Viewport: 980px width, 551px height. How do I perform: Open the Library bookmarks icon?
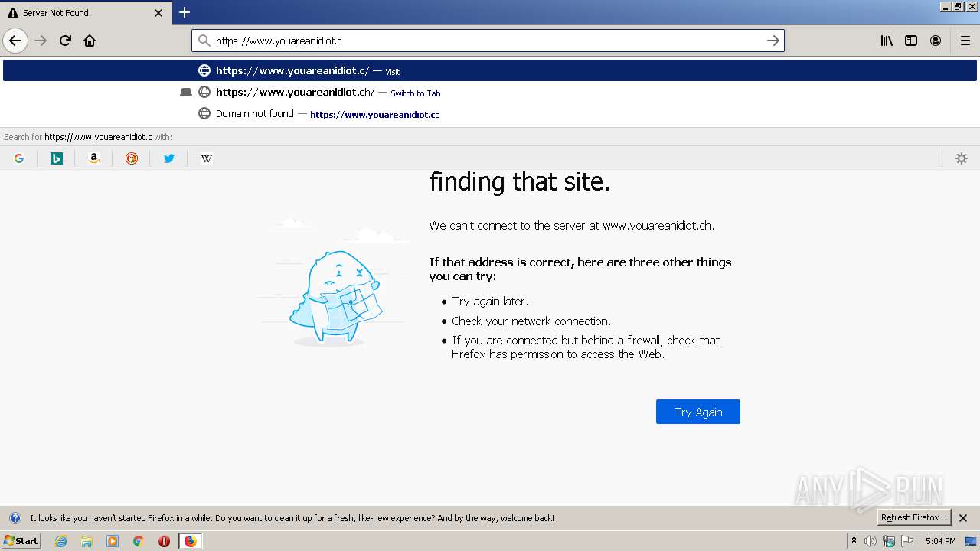click(x=887, y=41)
